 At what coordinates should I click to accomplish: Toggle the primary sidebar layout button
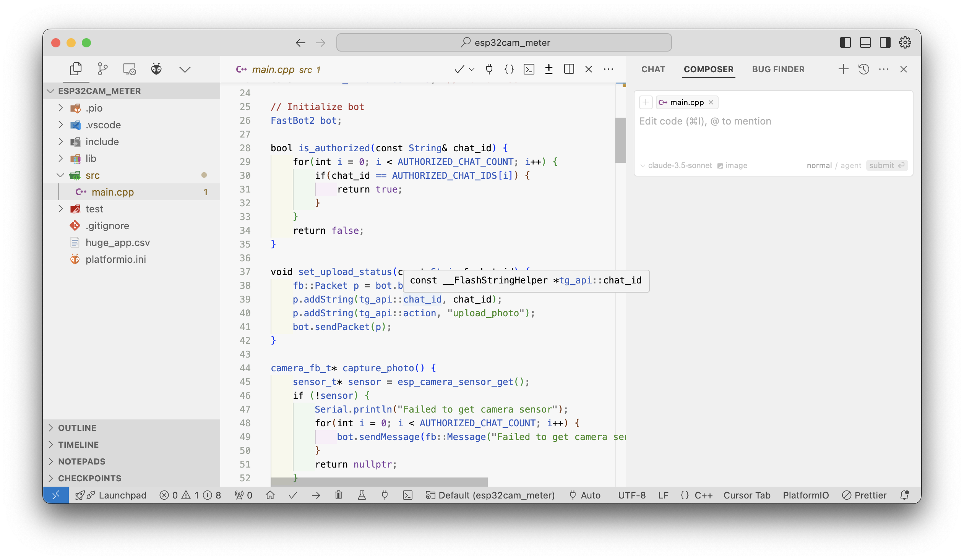click(x=846, y=42)
